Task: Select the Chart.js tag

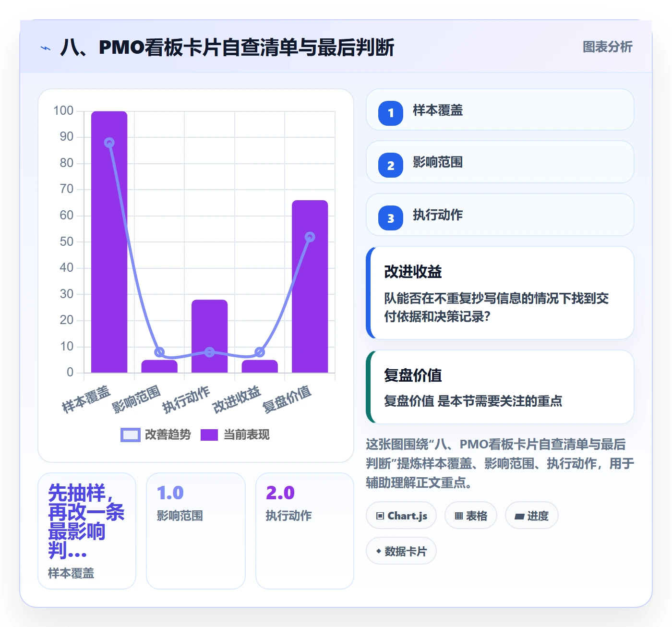Action: click(401, 516)
